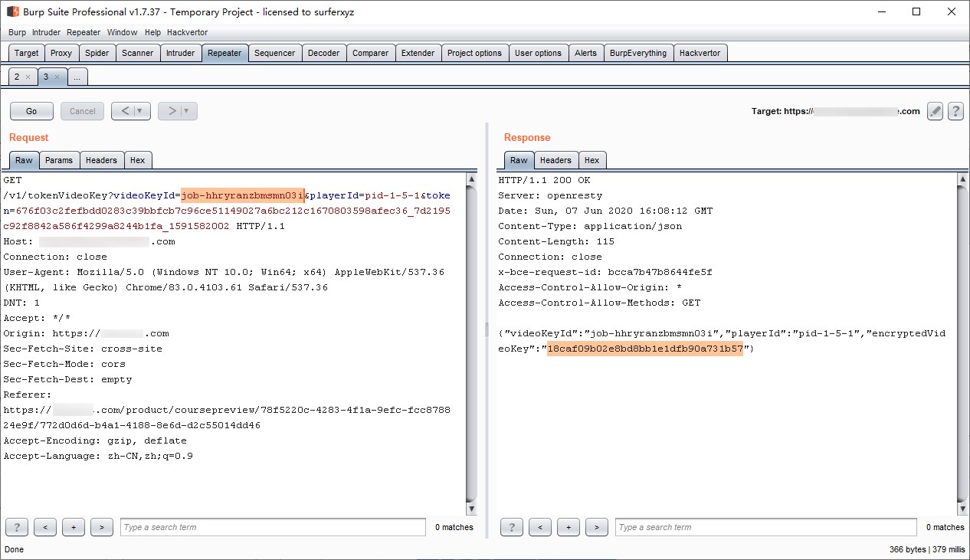The height and width of the screenshot is (560, 970).
Task: Open the Decoder tab
Action: point(323,53)
